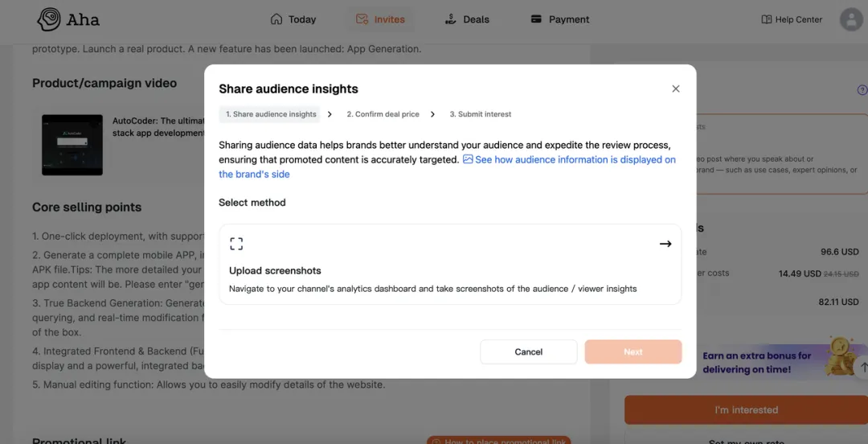Click the user profile avatar
The width and height of the screenshot is (868, 444).
[x=850, y=19]
